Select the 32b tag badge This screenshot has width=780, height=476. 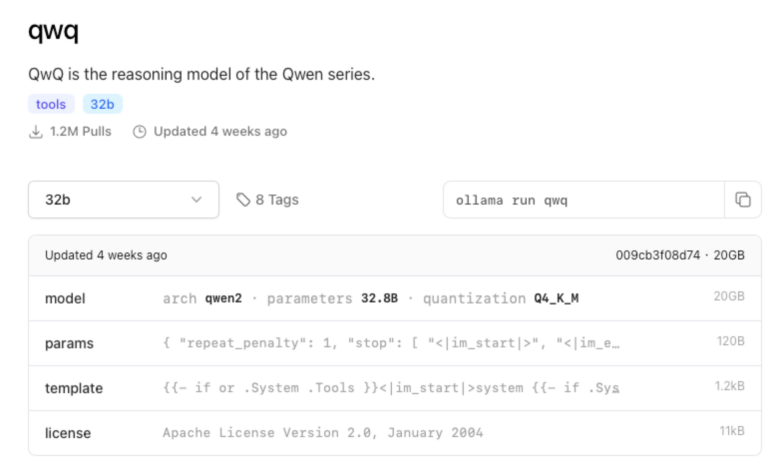[102, 104]
